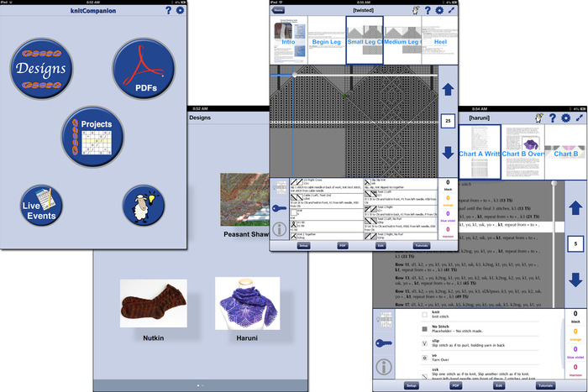This screenshot has height=392, width=588.
Task: Open settings gear on knitCompanion home screen
Action: pos(181,10)
